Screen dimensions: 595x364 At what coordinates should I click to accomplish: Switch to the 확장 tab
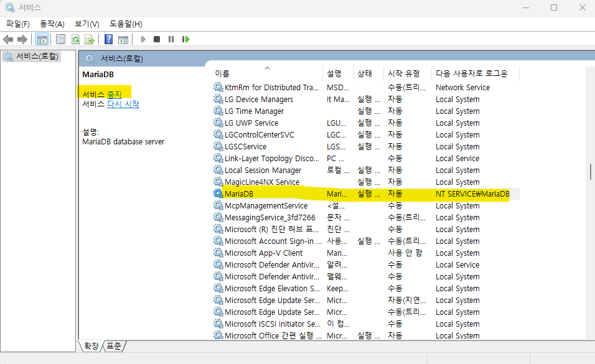[x=91, y=346]
